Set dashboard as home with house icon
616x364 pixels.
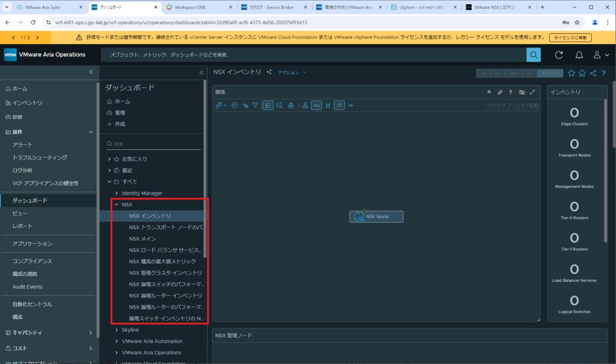pyautogui.click(x=582, y=73)
